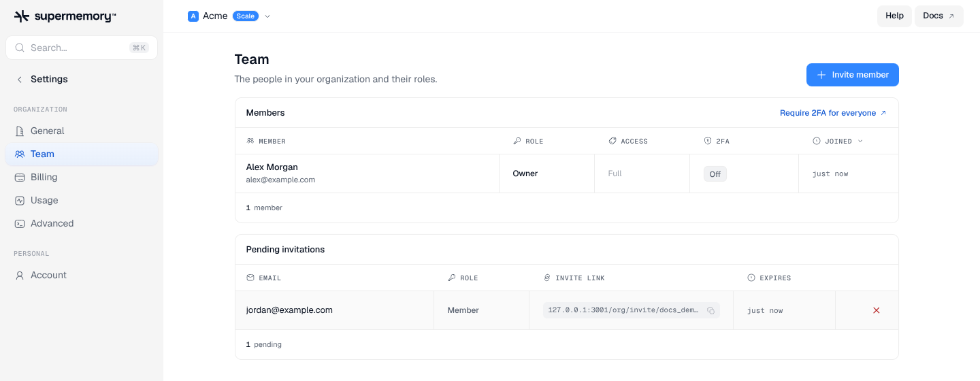Click alex@example.com email text
This screenshot has height=381, width=980.
[x=280, y=180]
